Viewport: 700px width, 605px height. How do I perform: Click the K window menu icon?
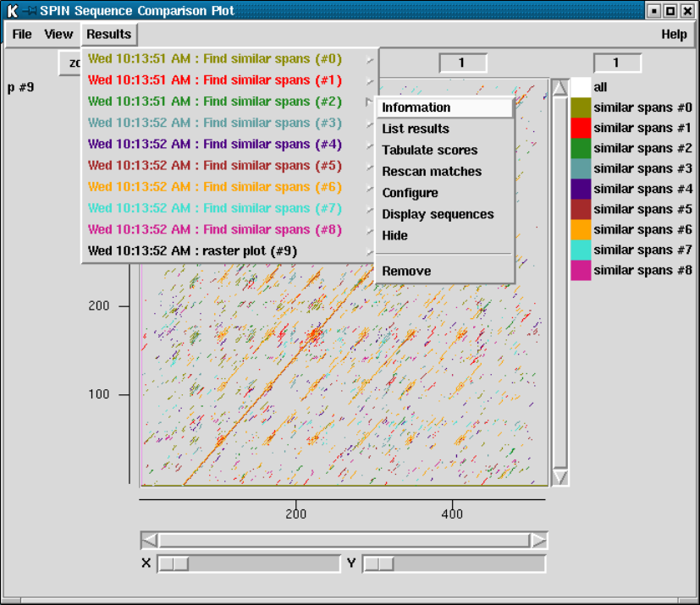13,11
